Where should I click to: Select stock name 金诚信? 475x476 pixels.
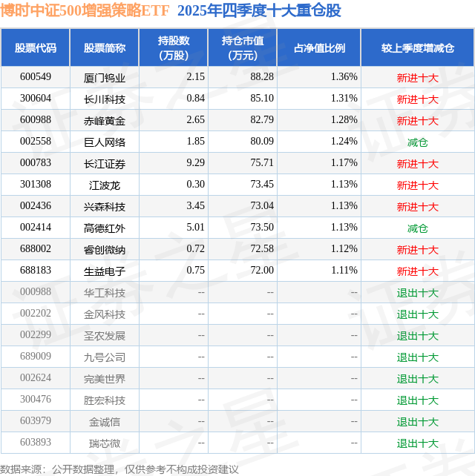[105, 423]
